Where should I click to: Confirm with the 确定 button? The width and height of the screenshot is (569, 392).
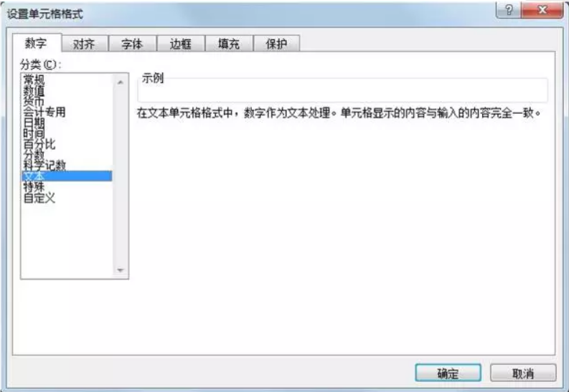click(x=448, y=373)
